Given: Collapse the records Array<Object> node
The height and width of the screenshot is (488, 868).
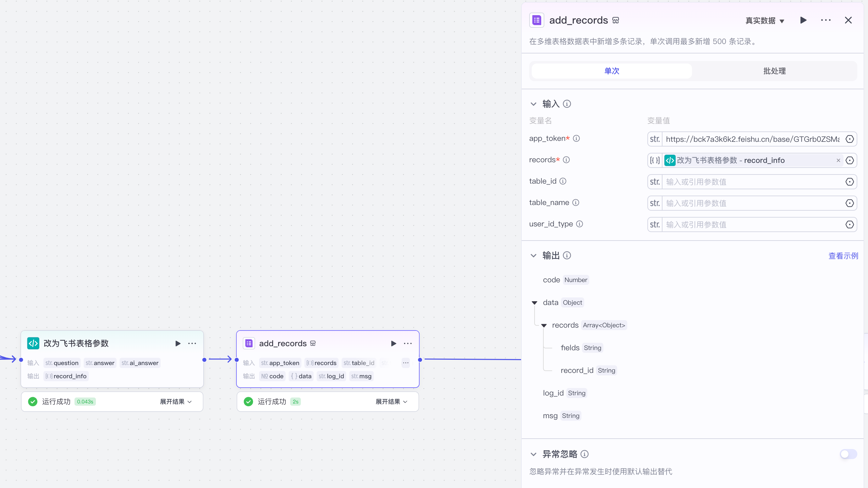Looking at the screenshot, I should tap(544, 325).
